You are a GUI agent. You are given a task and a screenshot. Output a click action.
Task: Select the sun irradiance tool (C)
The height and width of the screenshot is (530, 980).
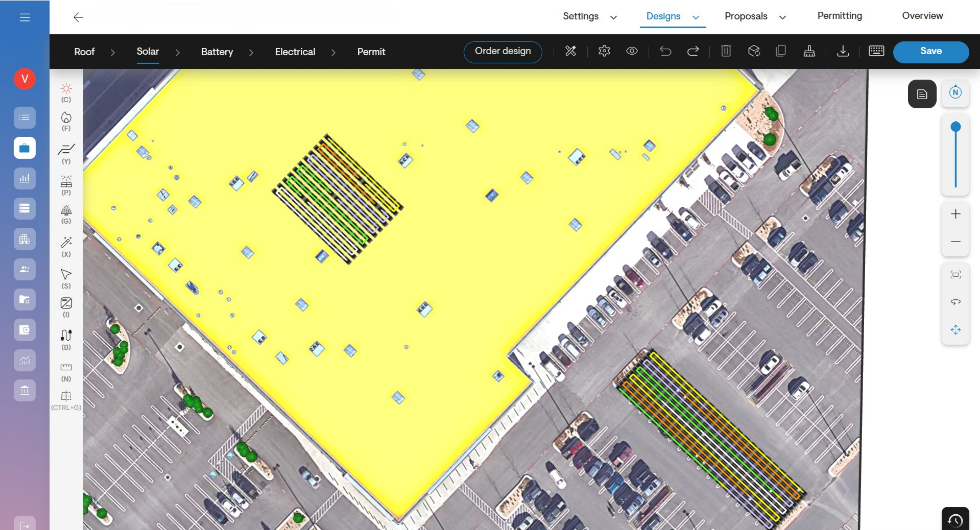tap(66, 93)
